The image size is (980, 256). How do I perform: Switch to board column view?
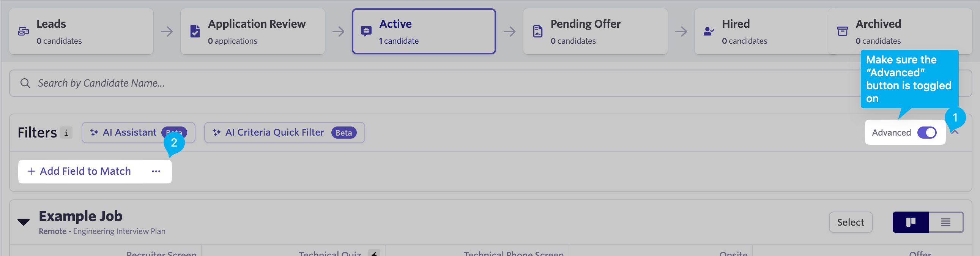click(x=911, y=222)
